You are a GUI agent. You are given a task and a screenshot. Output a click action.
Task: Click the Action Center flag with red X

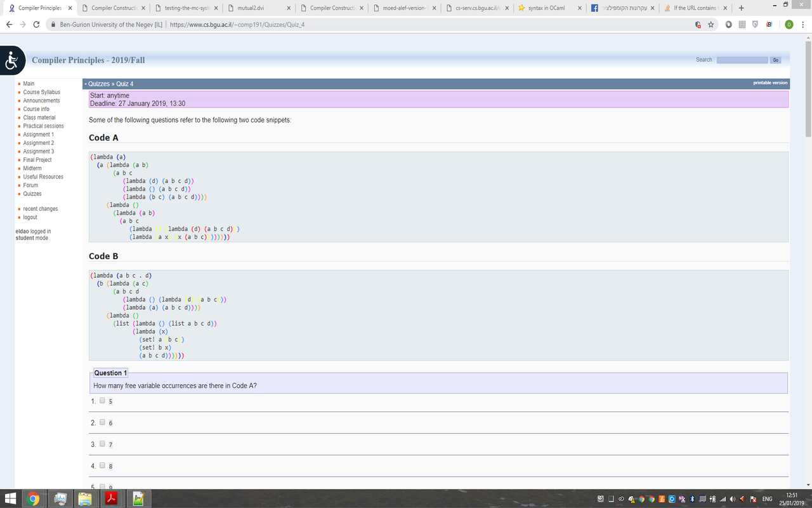coord(753,499)
